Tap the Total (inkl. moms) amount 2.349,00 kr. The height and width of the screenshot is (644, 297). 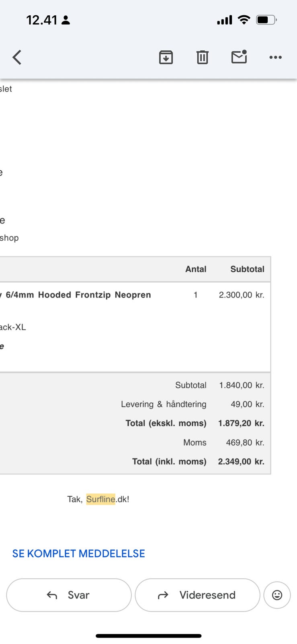click(241, 461)
